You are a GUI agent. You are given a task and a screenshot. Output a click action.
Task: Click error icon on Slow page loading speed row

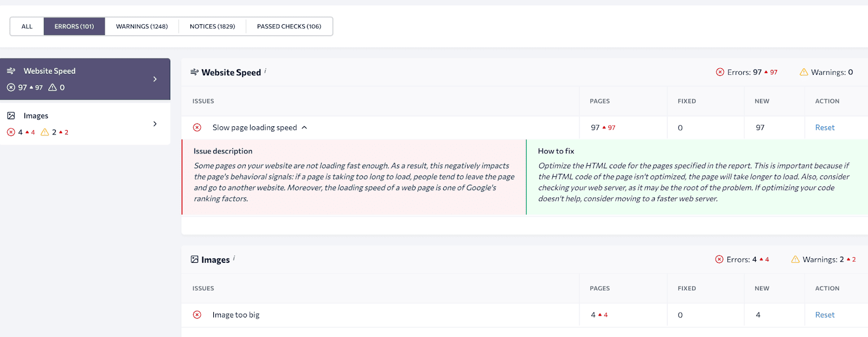point(197,127)
